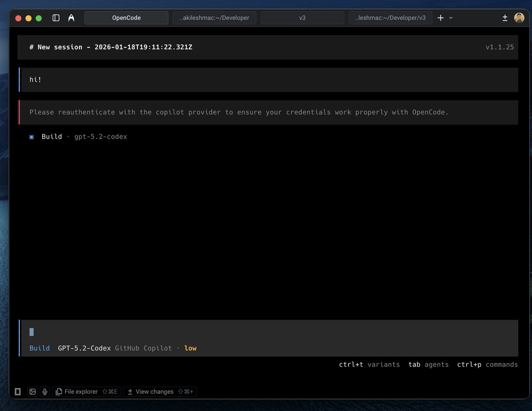Minimize the window with yellow button
532x411 pixels.
[x=28, y=18]
